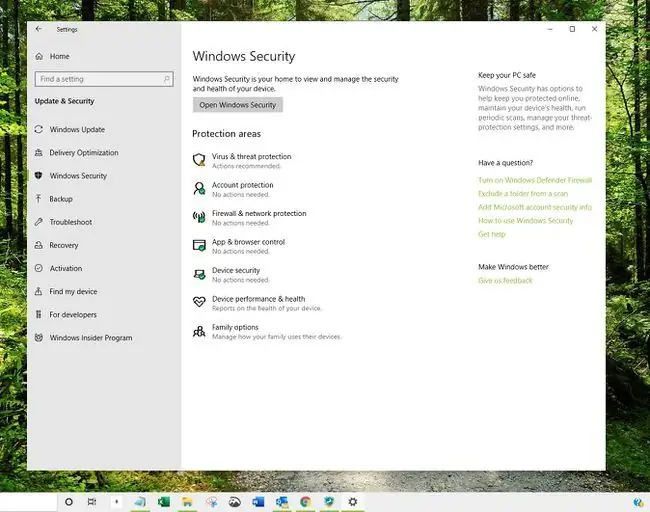Viewport: 650px width, 512px height.
Task: Click the Account protection person icon
Action: click(x=199, y=188)
